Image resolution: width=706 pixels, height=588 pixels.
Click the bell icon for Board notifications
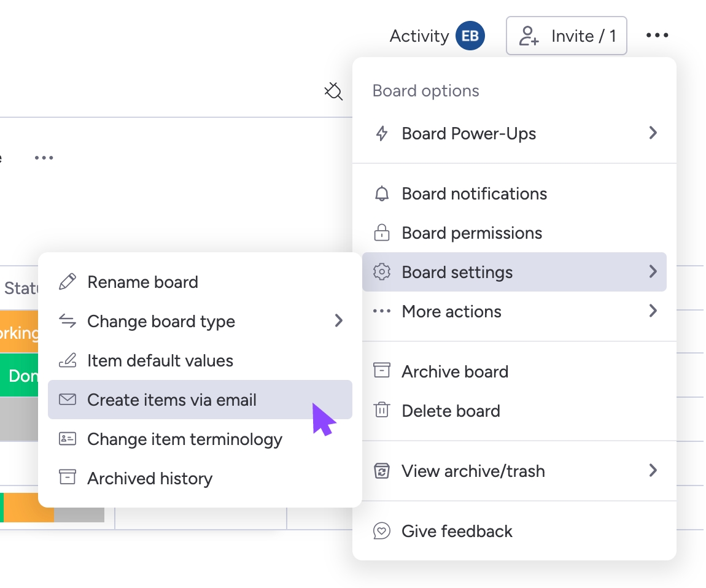click(382, 193)
